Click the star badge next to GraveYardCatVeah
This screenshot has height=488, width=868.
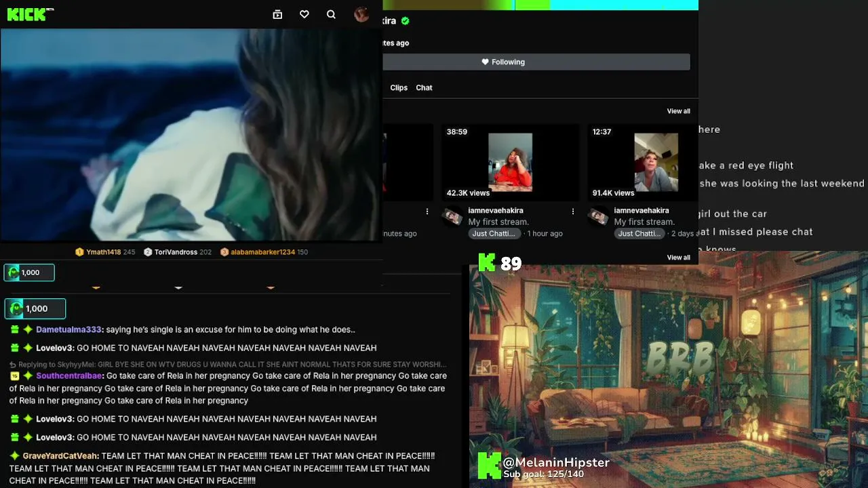[x=14, y=456]
